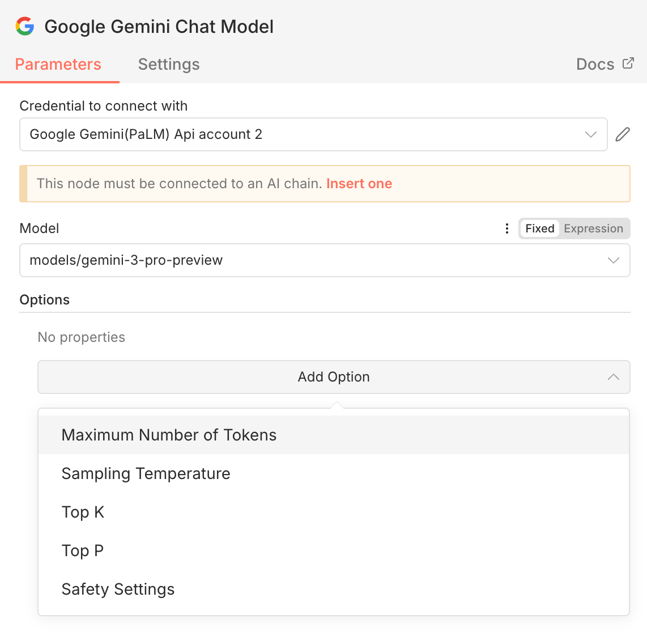
Task: Set Model input back to Fixed mode
Action: (539, 228)
